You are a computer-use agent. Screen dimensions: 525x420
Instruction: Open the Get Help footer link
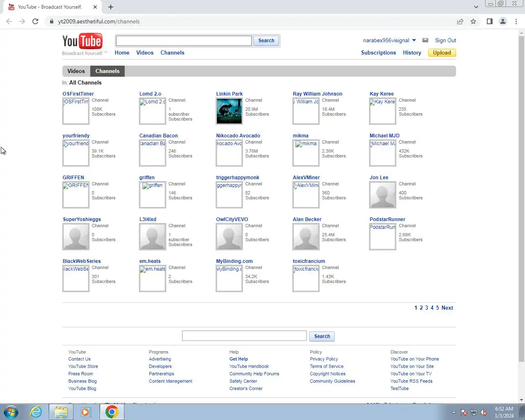(x=239, y=359)
